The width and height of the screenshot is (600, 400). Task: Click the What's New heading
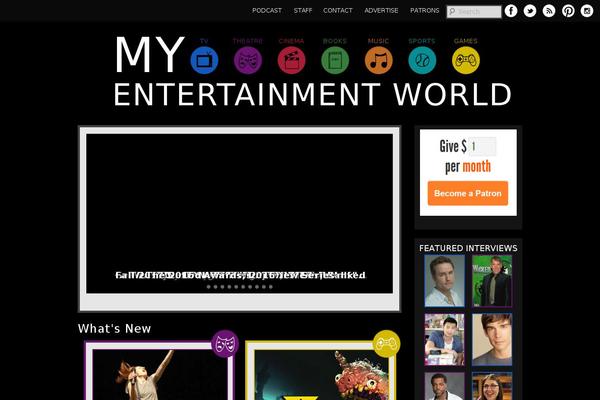(x=114, y=328)
